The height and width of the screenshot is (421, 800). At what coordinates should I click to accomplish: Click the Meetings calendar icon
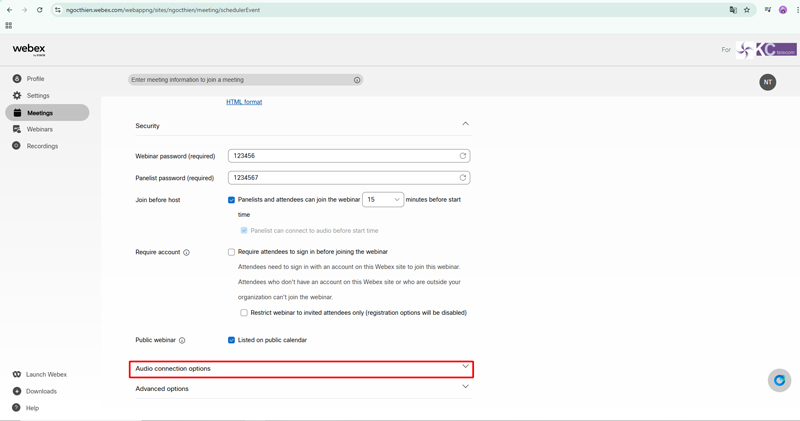(17, 113)
